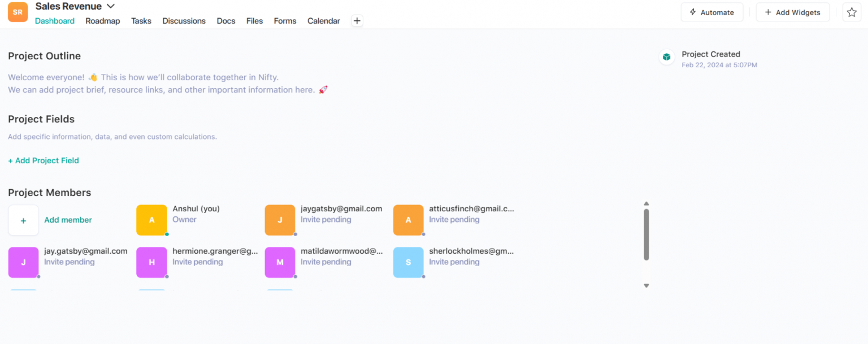This screenshot has width=868, height=344.
Task: Open the Tasks tab
Action: pos(141,20)
